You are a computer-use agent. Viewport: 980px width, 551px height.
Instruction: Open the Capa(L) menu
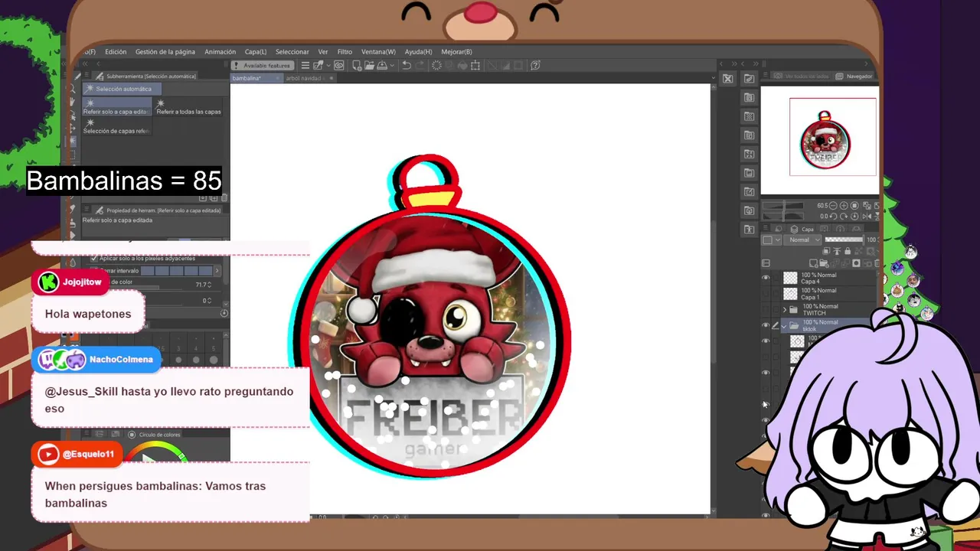[x=256, y=52]
